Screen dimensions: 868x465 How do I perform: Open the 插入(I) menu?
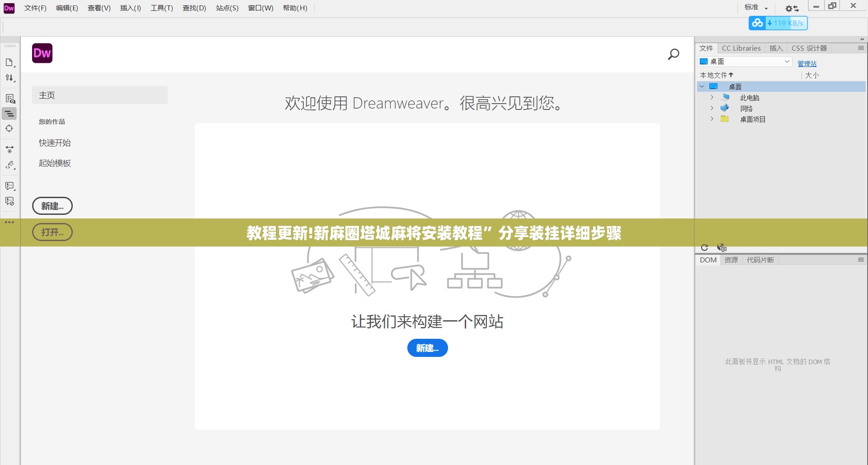pyautogui.click(x=131, y=8)
